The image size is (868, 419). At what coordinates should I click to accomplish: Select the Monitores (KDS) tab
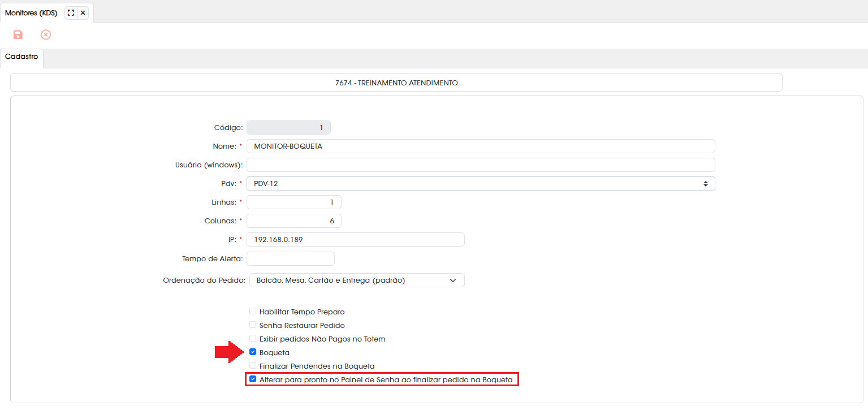[31, 12]
